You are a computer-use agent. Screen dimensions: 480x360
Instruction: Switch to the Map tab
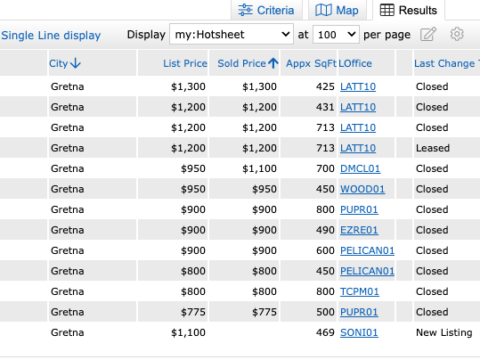pos(337,10)
